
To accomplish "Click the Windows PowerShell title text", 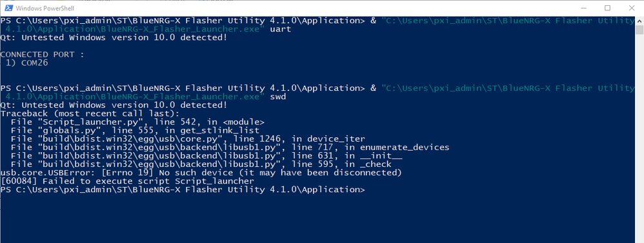I will click(45, 8).
